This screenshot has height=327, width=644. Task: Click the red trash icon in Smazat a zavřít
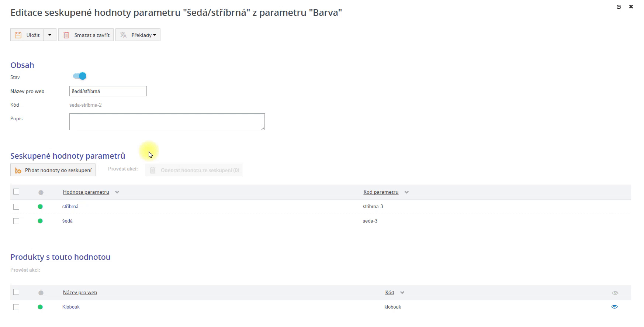click(66, 35)
